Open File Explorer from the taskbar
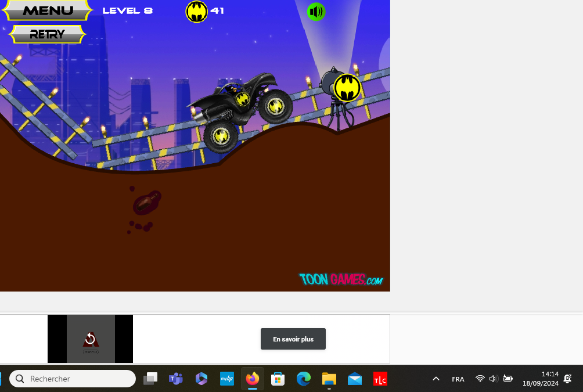Image resolution: width=583 pixels, height=392 pixels. [x=329, y=379]
